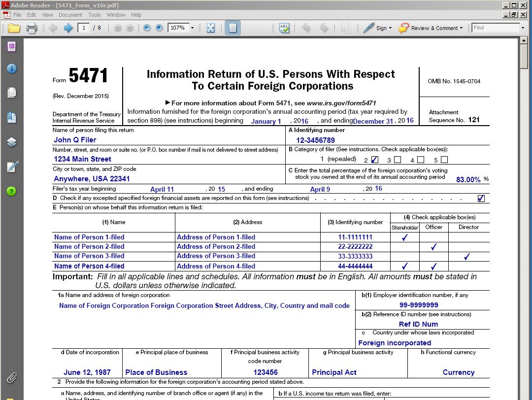Click the date of incorporation June 12, 1987
This screenshot has height=400, width=532.
pyautogui.click(x=87, y=372)
